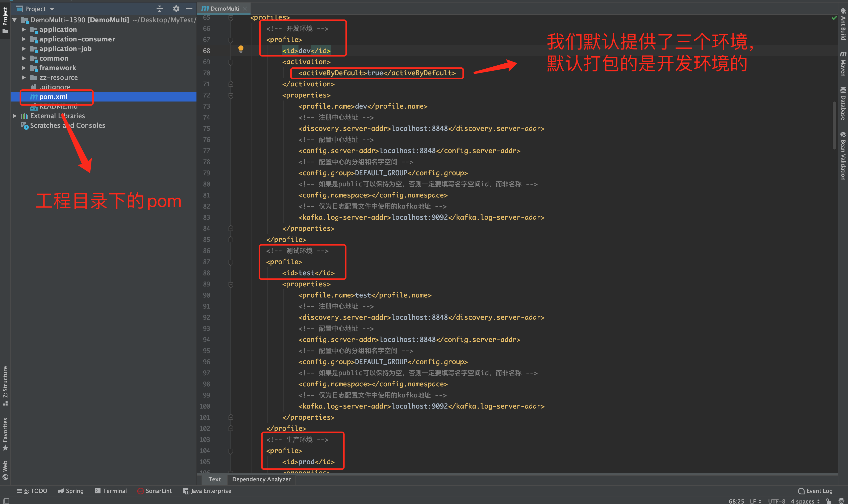This screenshot has width=848, height=504.
Task: Expand the application-consumer module
Action: click(23, 39)
